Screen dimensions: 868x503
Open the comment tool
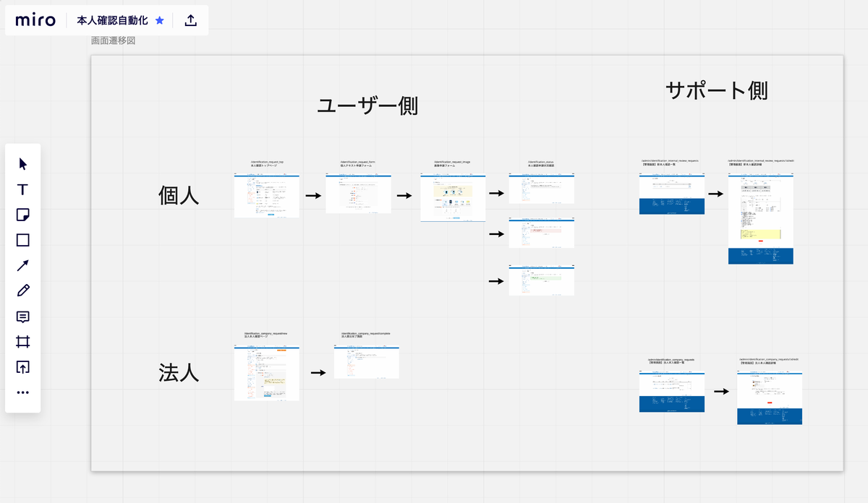(22, 317)
